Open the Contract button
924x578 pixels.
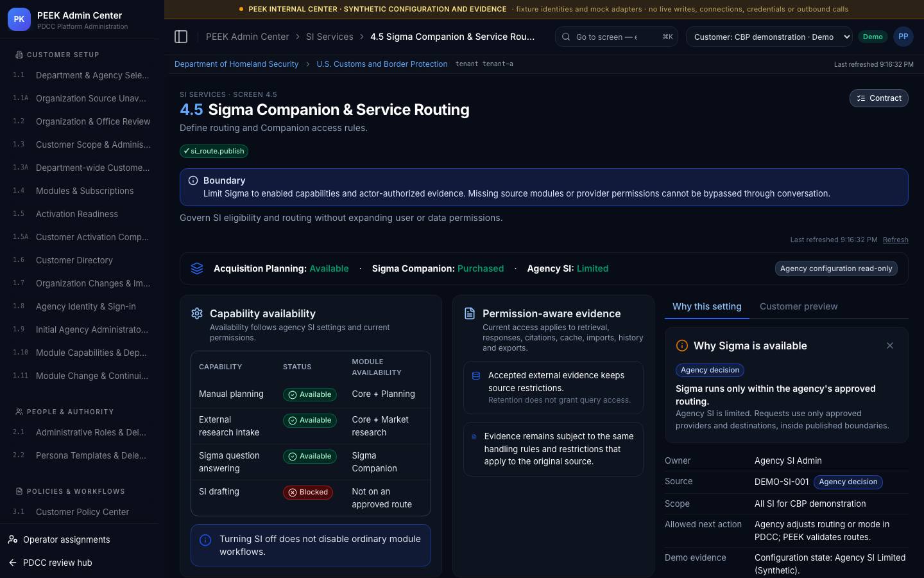pyautogui.click(x=878, y=98)
